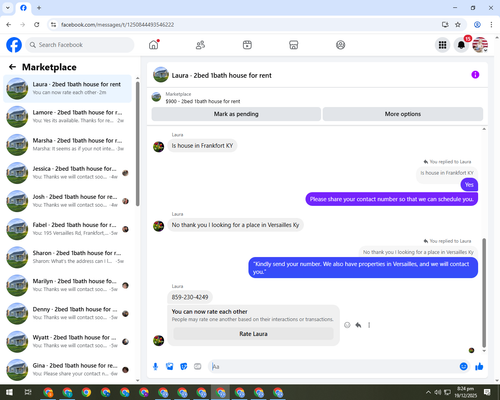Open the Marketplace storefront icon
The width and height of the screenshot is (500, 400).
[294, 45]
